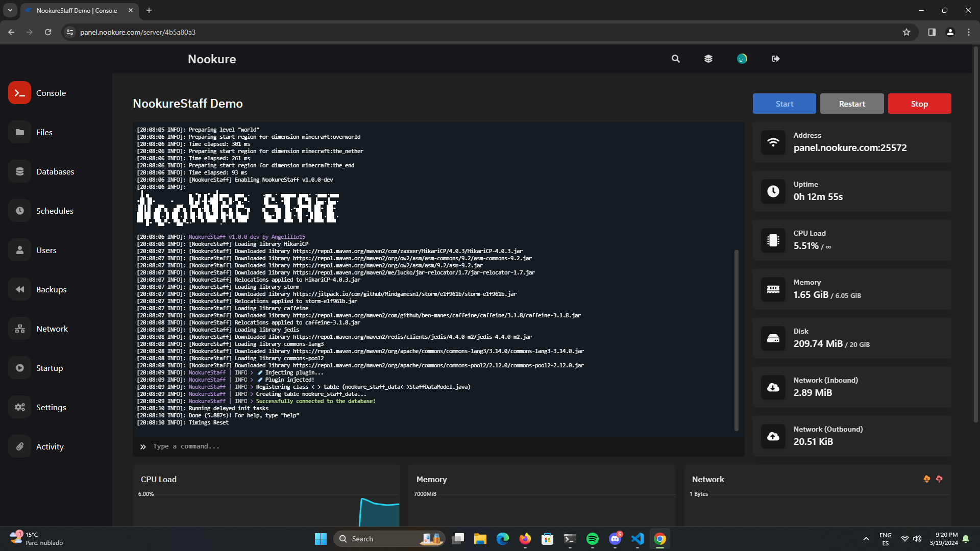The width and height of the screenshot is (980, 551).
Task: Click the red Stop button
Action: pyautogui.click(x=919, y=104)
